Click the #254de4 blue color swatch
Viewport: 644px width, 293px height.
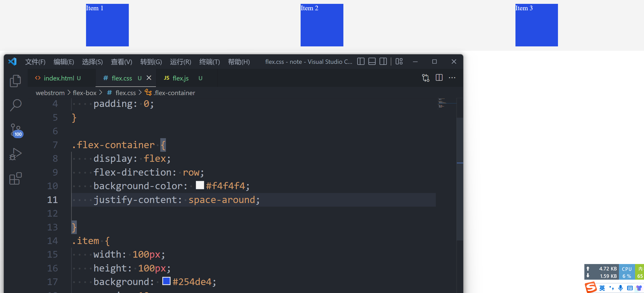(166, 281)
